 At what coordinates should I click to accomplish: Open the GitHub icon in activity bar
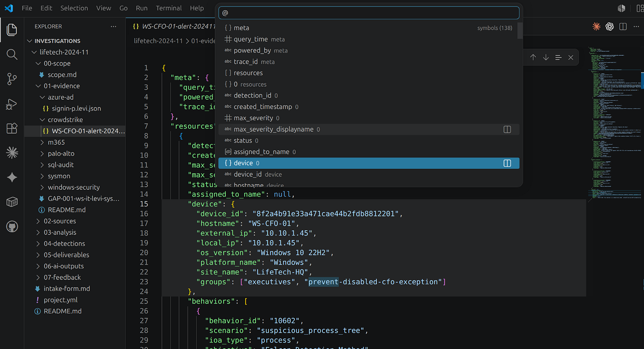tap(12, 226)
